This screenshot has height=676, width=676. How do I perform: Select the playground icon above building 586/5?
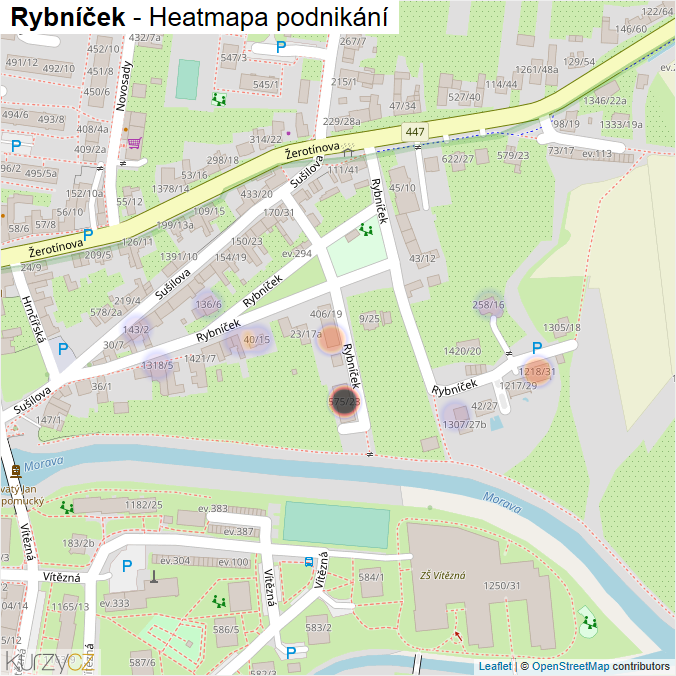[x=219, y=601]
